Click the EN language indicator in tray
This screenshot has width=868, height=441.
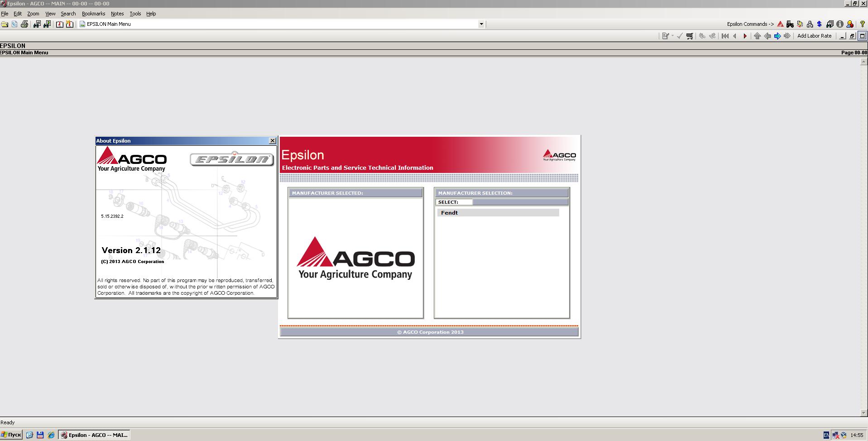click(826, 435)
